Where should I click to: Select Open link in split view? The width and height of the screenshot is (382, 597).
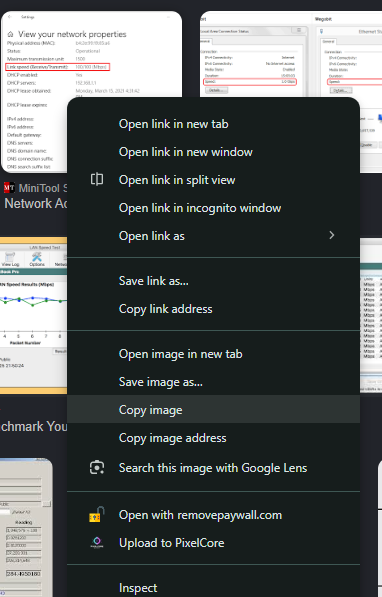click(x=213, y=180)
